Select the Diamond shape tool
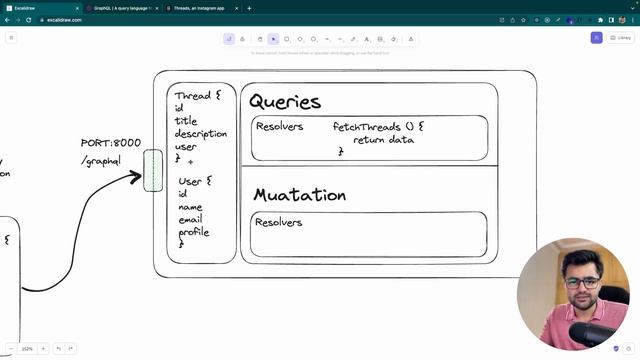640x360 pixels. [x=300, y=39]
